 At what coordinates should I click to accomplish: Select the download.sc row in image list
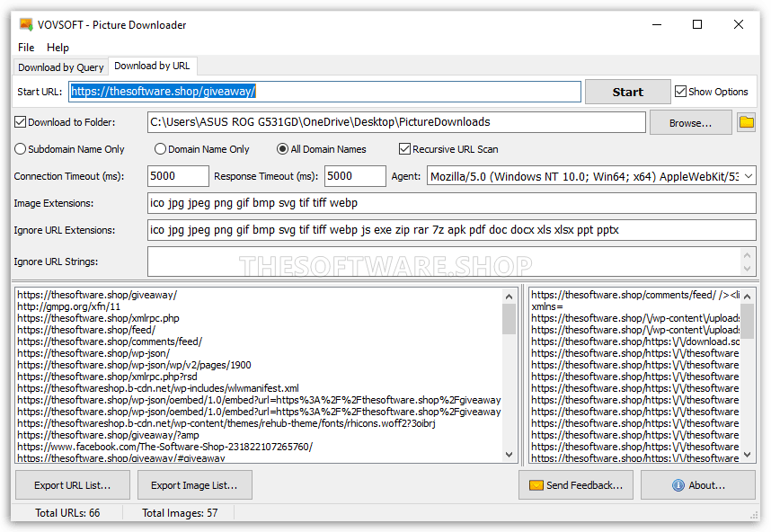635,341
